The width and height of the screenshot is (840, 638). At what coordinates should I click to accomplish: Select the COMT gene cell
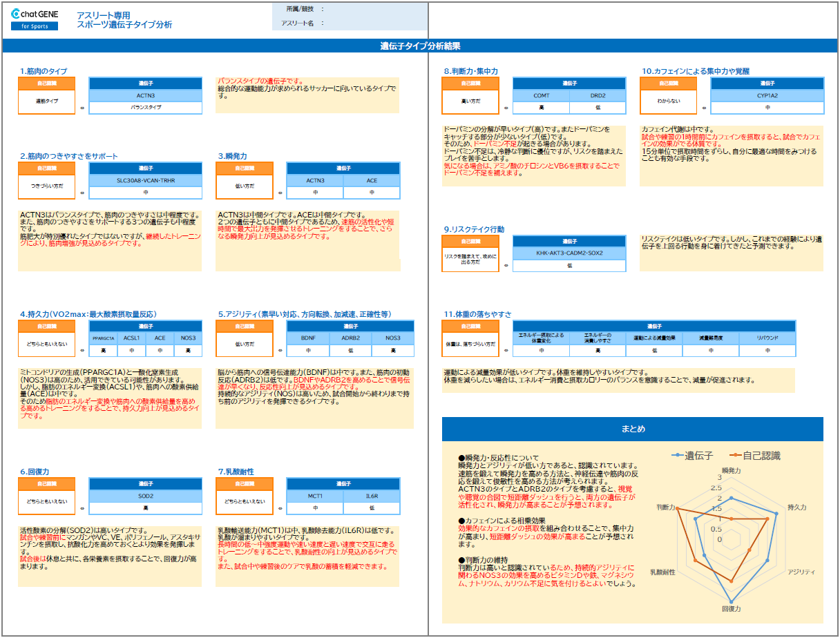pyautogui.click(x=541, y=96)
